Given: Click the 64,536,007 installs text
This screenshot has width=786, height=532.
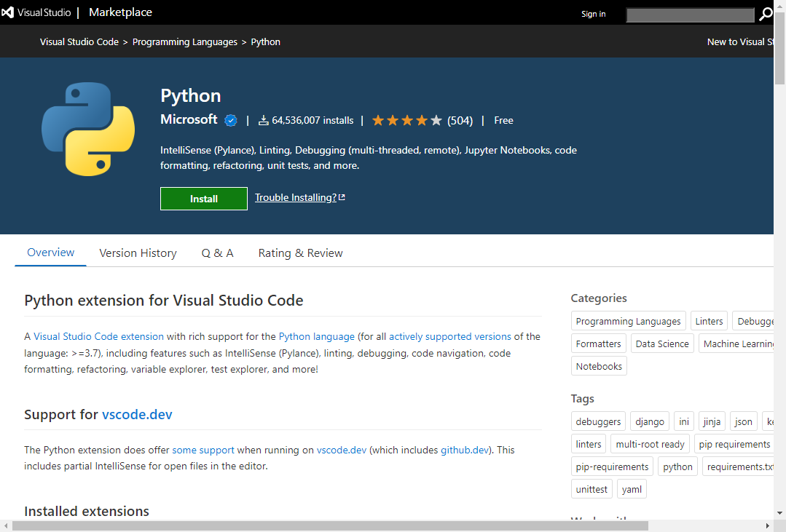Looking at the screenshot, I should tap(313, 121).
